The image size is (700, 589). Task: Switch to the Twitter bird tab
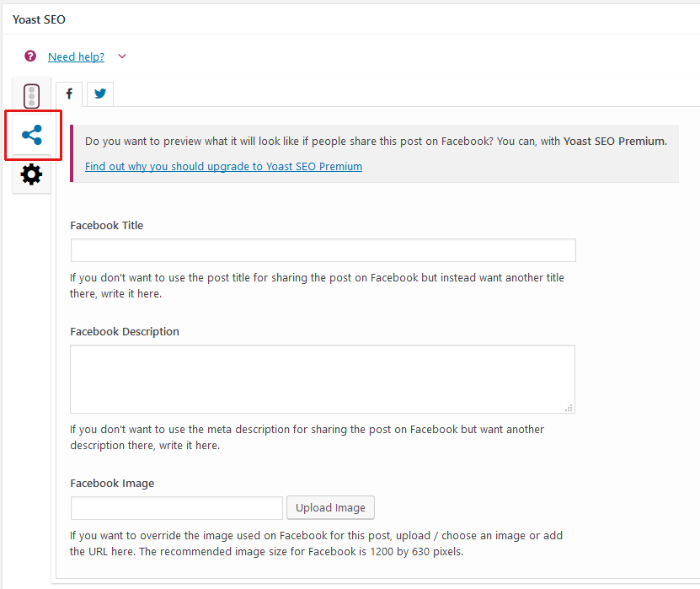(99, 94)
